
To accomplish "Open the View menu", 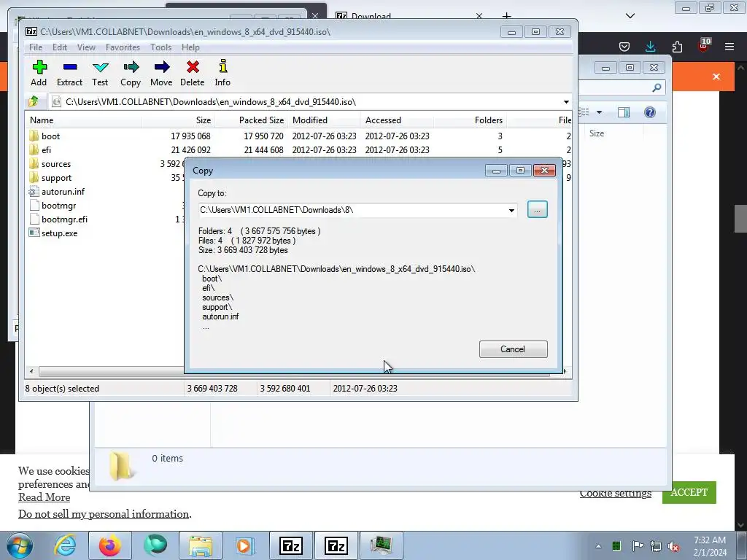I will tap(86, 47).
